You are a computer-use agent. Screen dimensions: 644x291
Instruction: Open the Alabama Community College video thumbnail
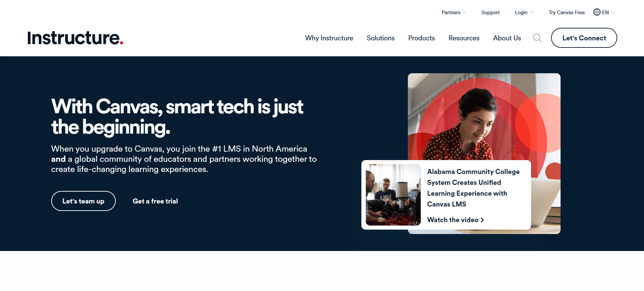click(393, 195)
